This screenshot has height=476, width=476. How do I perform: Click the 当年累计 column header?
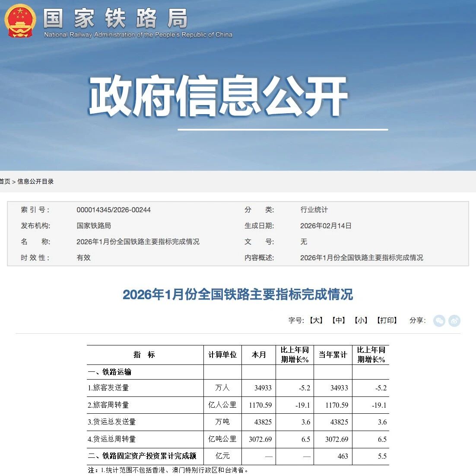point(333,355)
